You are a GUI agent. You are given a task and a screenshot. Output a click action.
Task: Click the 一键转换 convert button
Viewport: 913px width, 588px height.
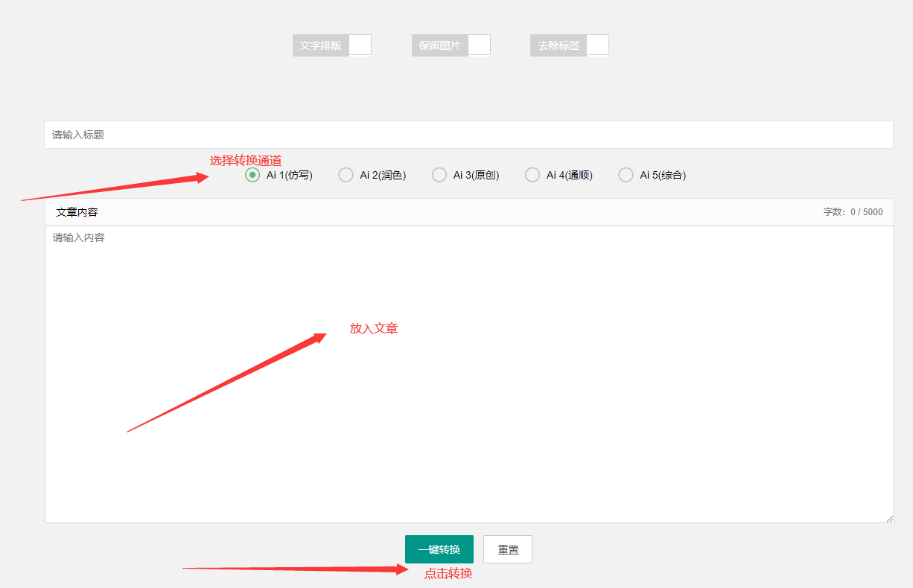439,549
